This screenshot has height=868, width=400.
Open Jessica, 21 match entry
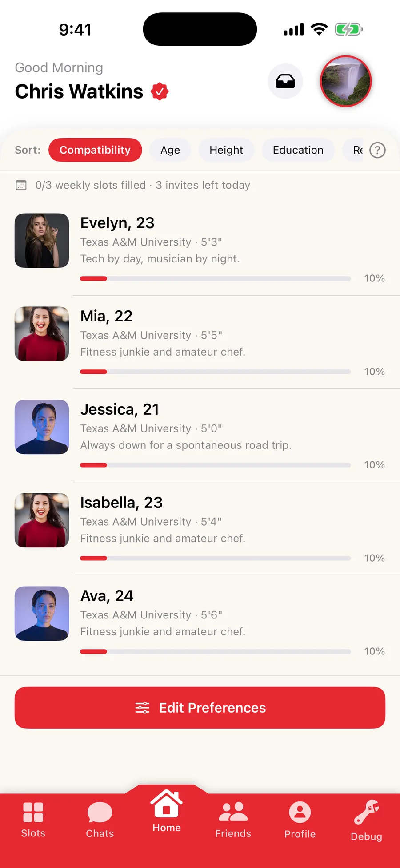coord(200,436)
